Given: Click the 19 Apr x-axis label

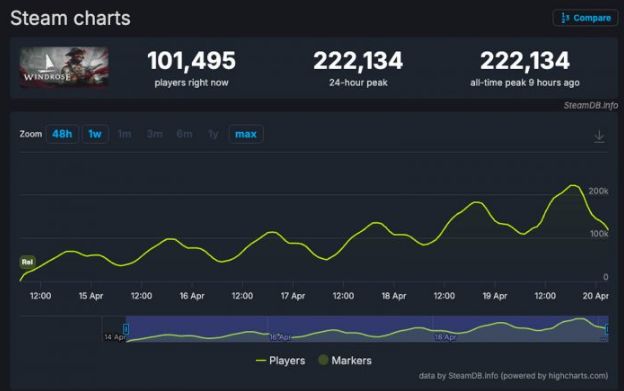Looking at the screenshot, I should click(x=495, y=296).
